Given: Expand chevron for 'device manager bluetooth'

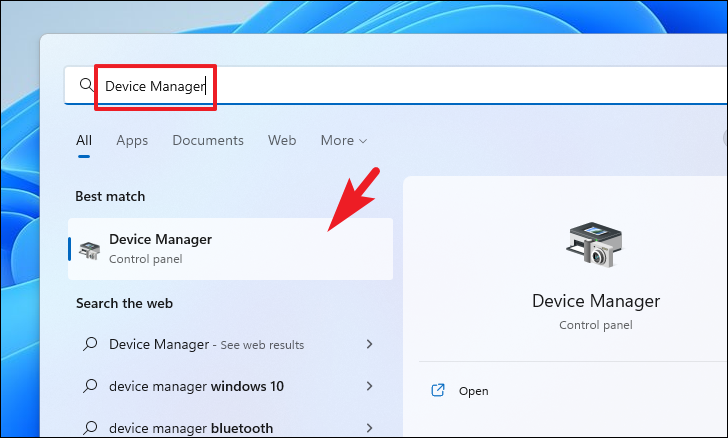Looking at the screenshot, I should pyautogui.click(x=369, y=428).
